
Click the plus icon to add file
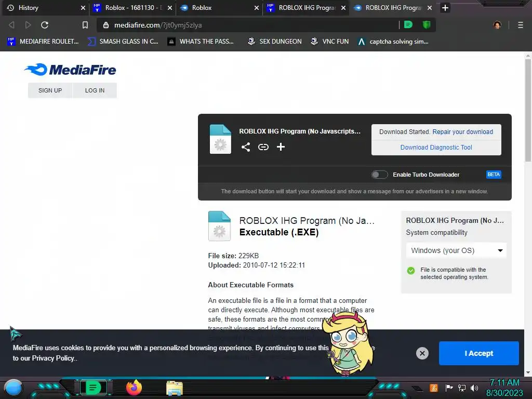tap(281, 147)
